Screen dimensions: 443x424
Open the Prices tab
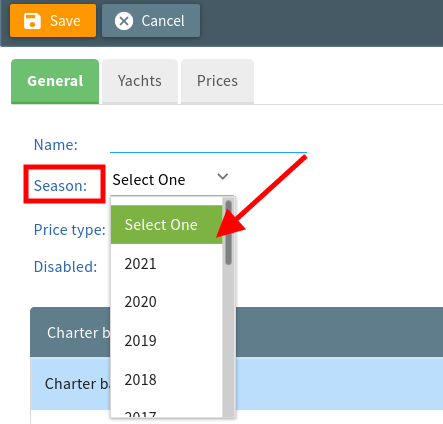pyautogui.click(x=217, y=81)
